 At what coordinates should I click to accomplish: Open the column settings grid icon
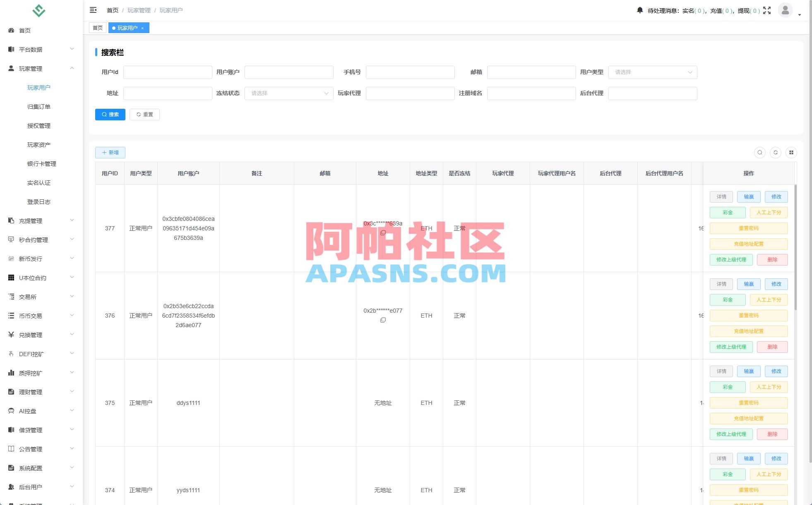[x=791, y=153]
